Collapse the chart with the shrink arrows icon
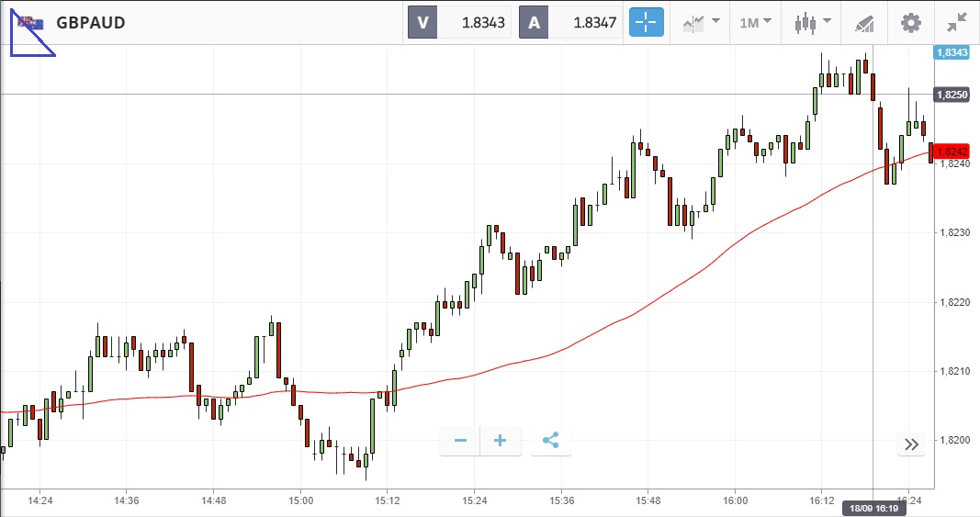Viewport: 980px width, 517px height. tap(956, 22)
